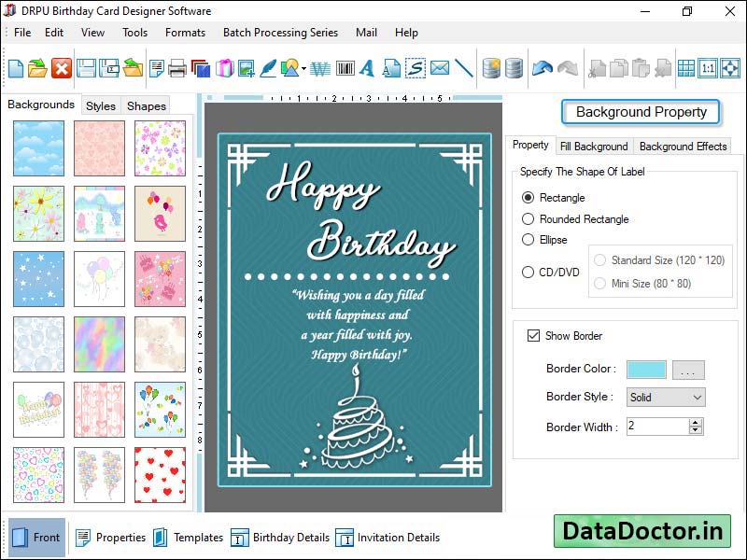Switch to the Fill Background tab
This screenshot has width=747, height=560.
(595, 147)
